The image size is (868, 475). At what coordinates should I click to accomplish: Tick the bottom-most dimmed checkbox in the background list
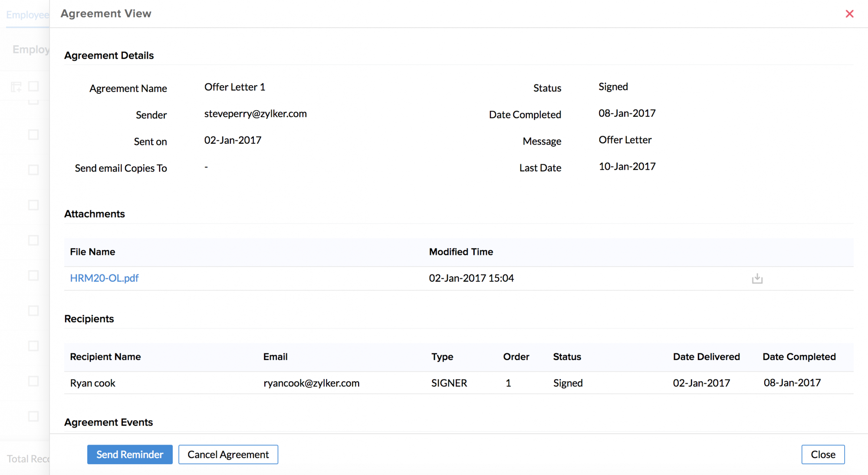pos(33,416)
